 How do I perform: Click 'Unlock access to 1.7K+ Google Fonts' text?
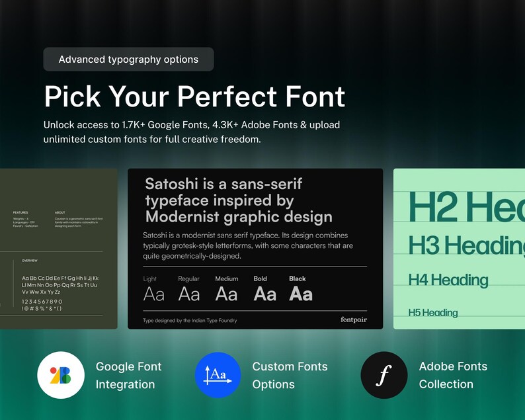click(x=192, y=132)
